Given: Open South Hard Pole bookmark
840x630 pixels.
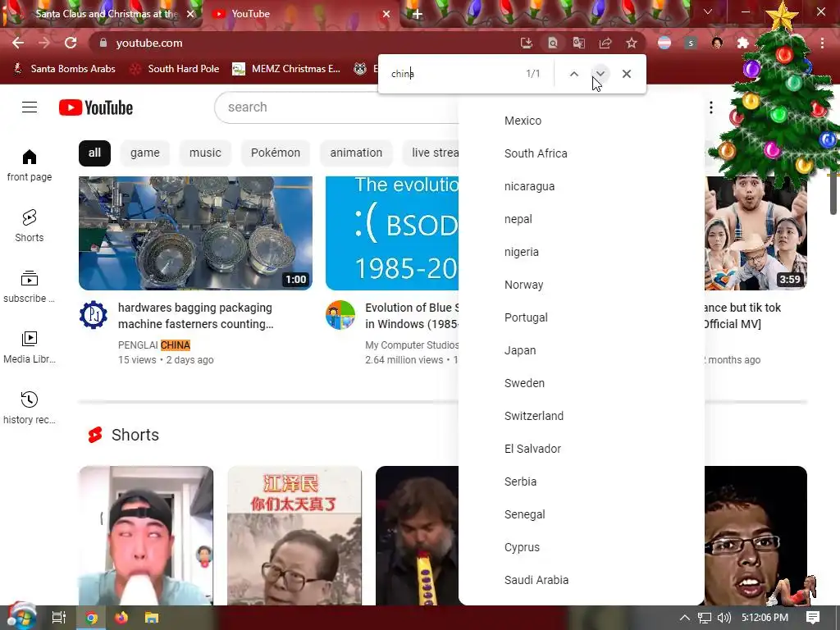Looking at the screenshot, I should [x=175, y=69].
